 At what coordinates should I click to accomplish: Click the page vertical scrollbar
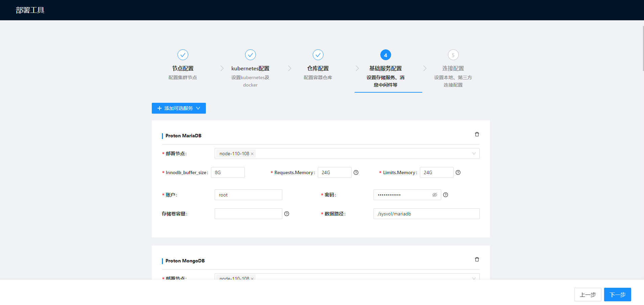click(643, 48)
